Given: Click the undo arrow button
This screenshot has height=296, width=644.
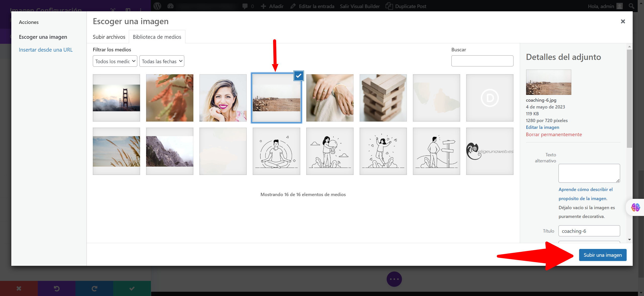Looking at the screenshot, I should click(x=57, y=288).
